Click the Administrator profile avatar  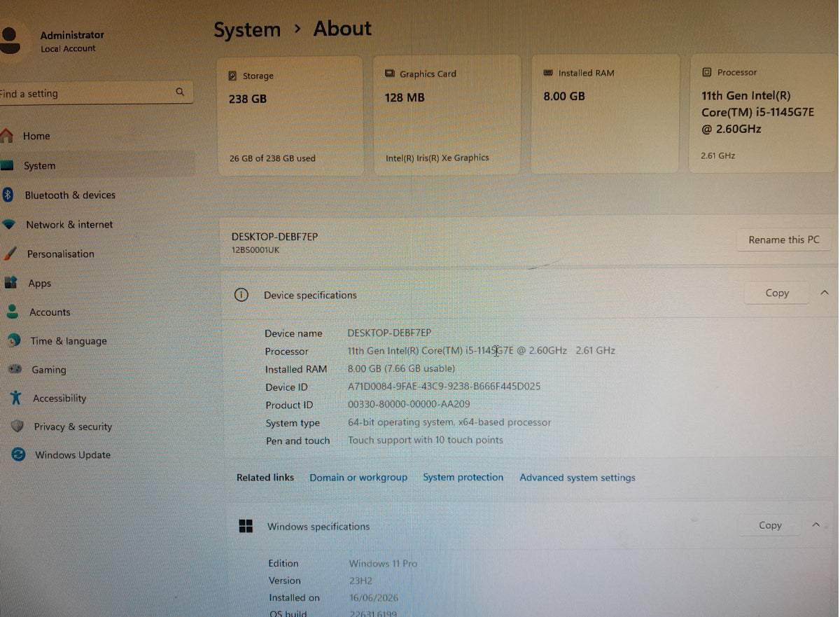9,41
